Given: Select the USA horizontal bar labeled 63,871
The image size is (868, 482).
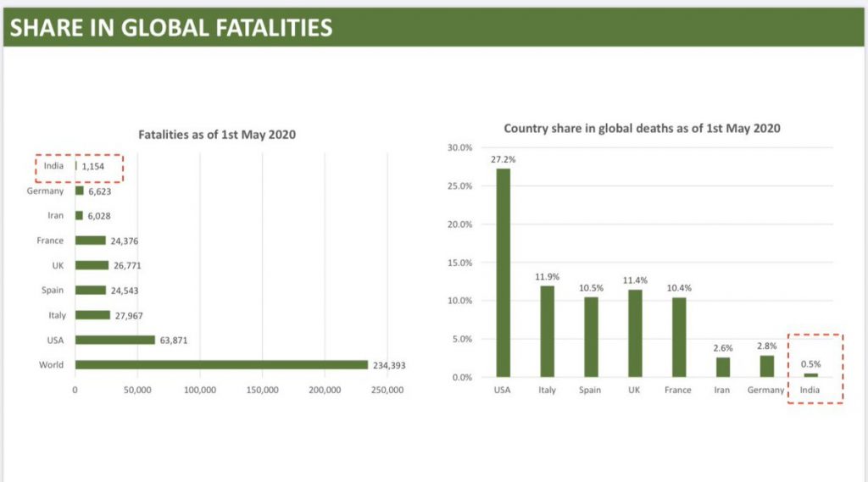Looking at the screenshot, I should (x=115, y=340).
